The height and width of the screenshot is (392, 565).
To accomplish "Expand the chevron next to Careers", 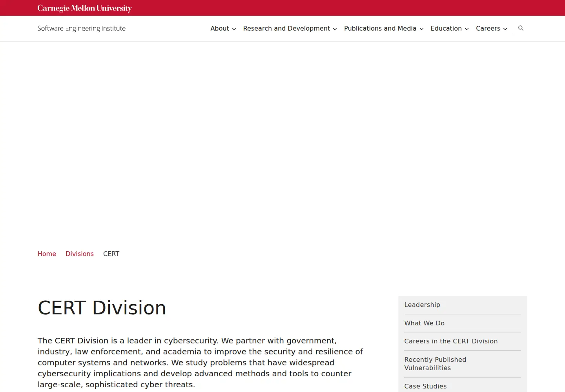I will (505, 29).
